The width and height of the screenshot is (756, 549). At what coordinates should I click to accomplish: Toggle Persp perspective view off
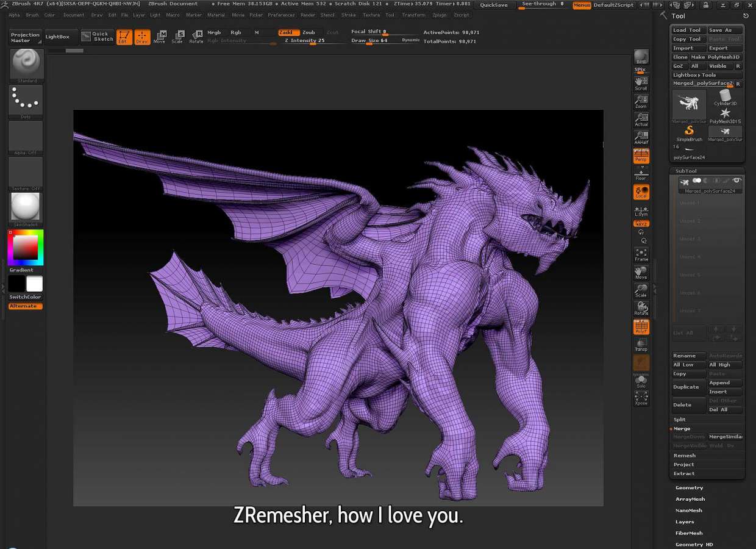coord(641,156)
